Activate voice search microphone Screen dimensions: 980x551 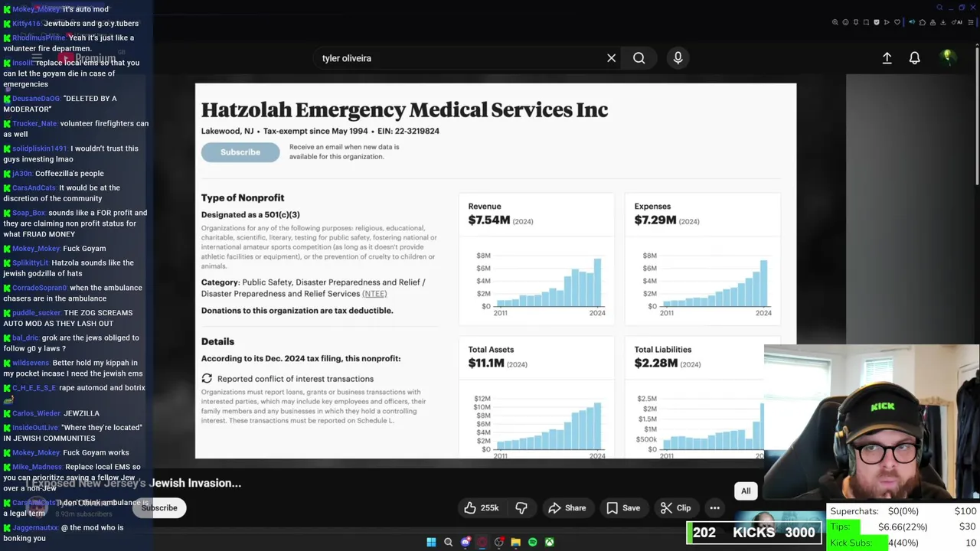tap(678, 58)
